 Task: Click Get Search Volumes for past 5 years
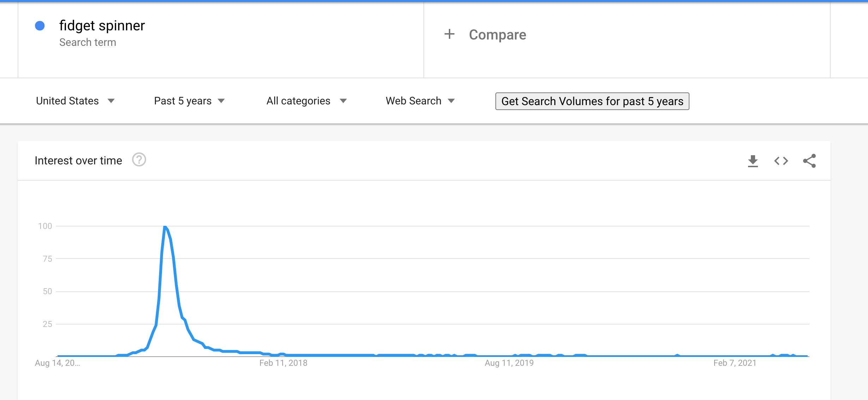point(592,101)
